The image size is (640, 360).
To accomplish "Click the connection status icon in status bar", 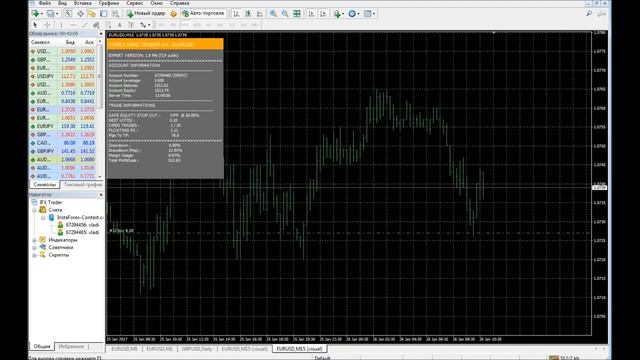I will (x=554, y=358).
